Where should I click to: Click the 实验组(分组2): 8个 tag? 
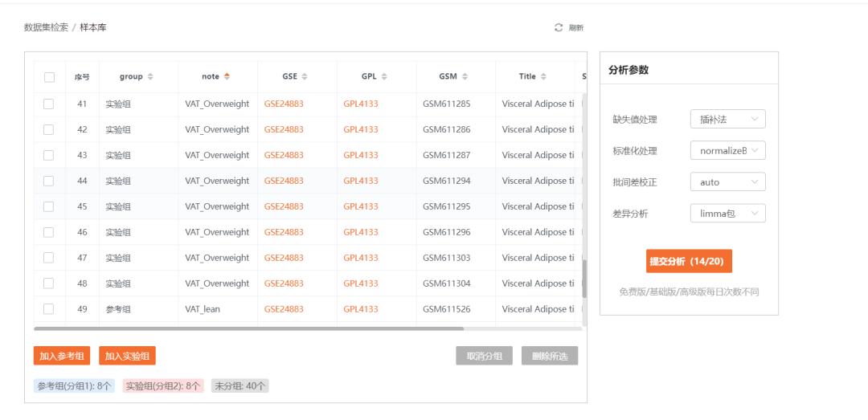(x=163, y=386)
